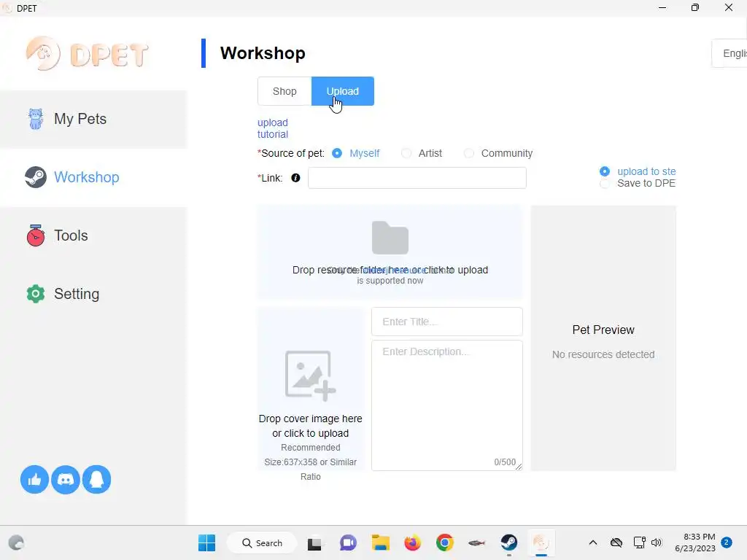
Task: Click the Enter Description text area
Action: coord(447,405)
